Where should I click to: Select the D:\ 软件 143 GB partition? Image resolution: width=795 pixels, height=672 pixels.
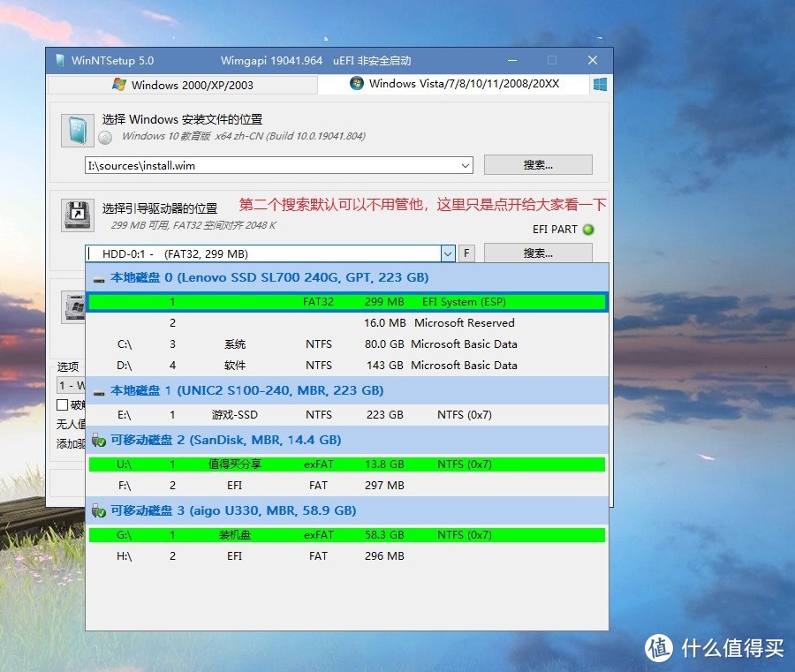click(x=347, y=366)
